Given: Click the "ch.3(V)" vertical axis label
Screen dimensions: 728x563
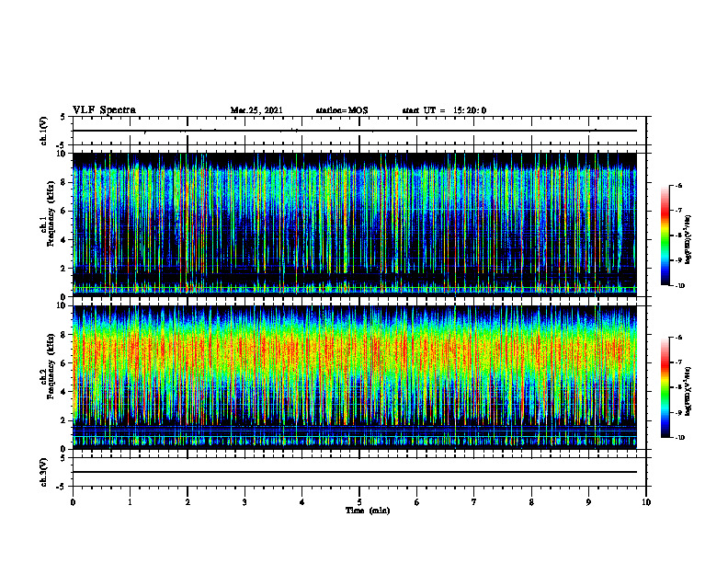Looking at the screenshot, I should pyautogui.click(x=43, y=472).
